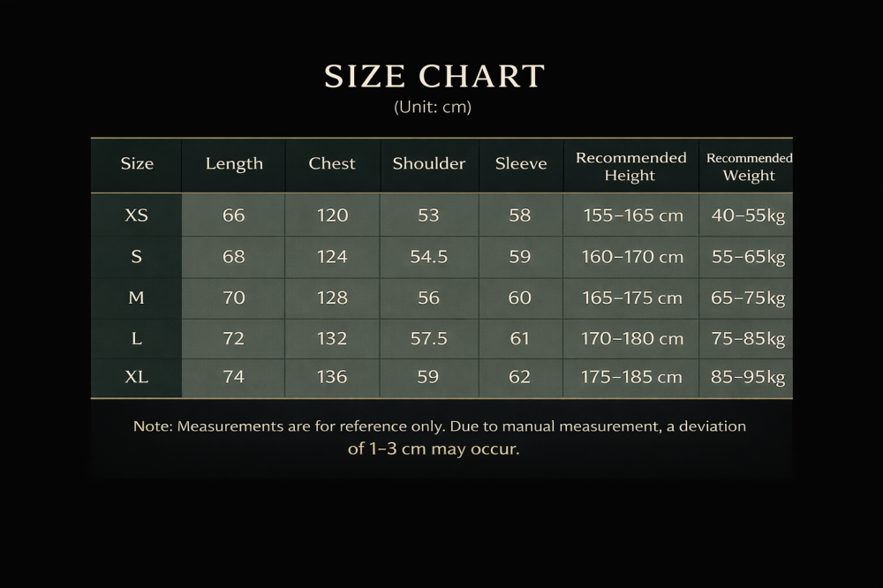This screenshot has width=883, height=588.
Task: Select the height range 170–180 cm
Action: (x=632, y=338)
